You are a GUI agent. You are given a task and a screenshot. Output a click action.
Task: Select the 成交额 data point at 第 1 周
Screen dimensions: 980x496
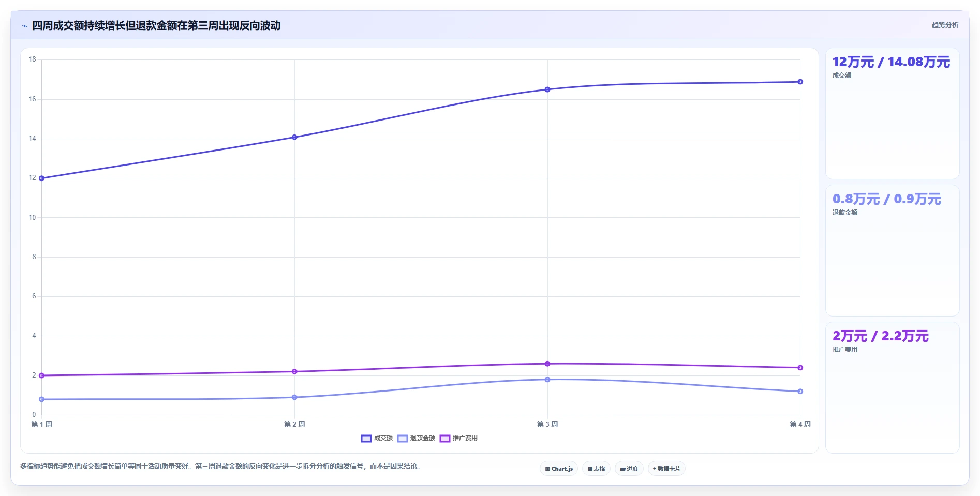42,178
